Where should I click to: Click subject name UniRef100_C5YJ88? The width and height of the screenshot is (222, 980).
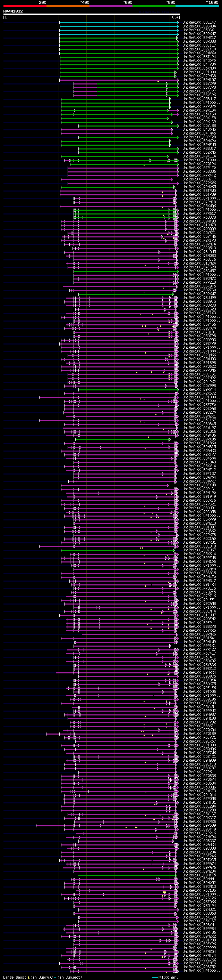[x=199, y=125]
